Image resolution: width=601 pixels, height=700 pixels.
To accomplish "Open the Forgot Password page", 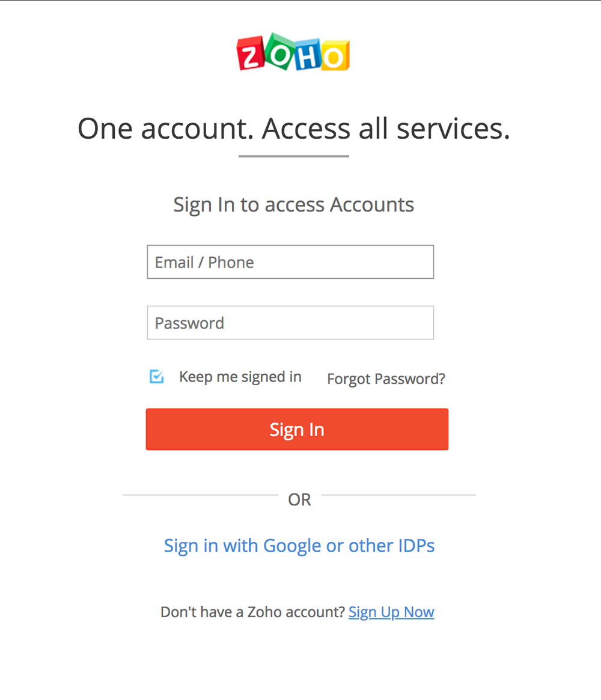I will point(386,379).
